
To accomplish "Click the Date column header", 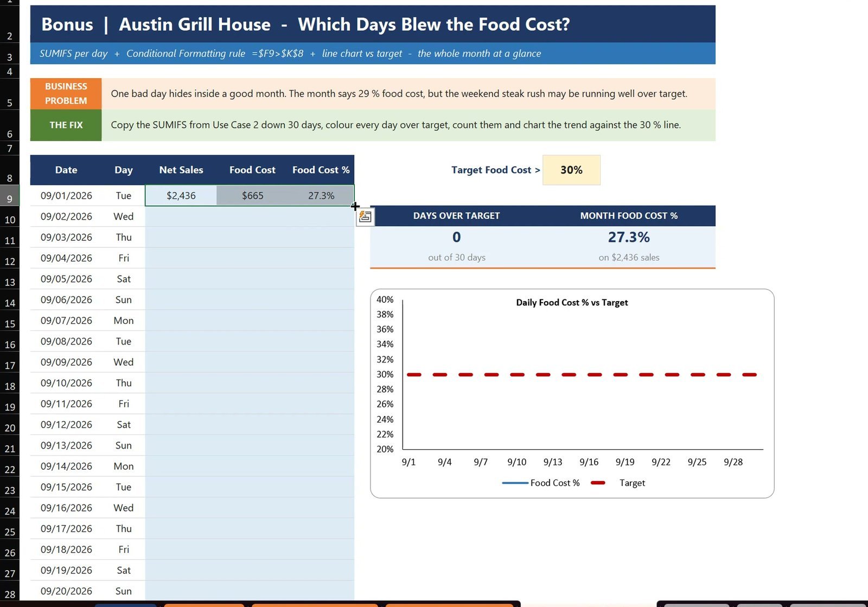I will point(66,170).
